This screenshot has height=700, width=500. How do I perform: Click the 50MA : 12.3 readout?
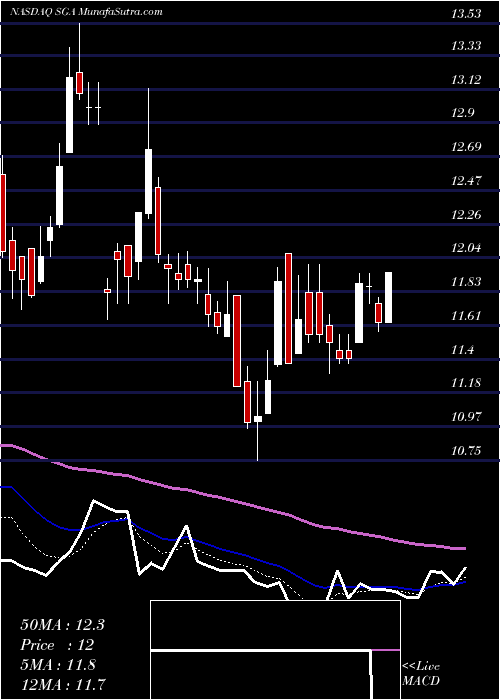[62, 625]
